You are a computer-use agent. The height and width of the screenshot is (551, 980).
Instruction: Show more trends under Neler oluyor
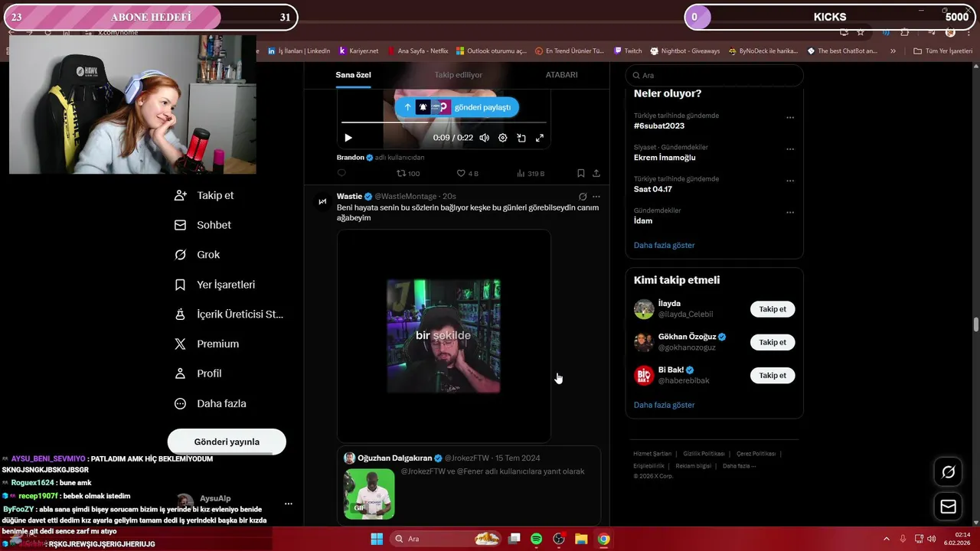(x=664, y=245)
